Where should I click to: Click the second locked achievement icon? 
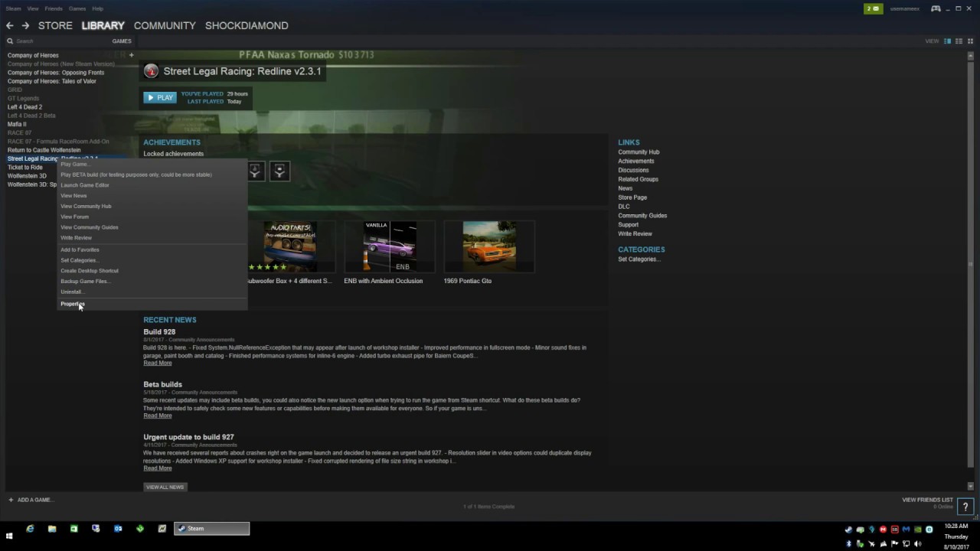[x=279, y=171]
